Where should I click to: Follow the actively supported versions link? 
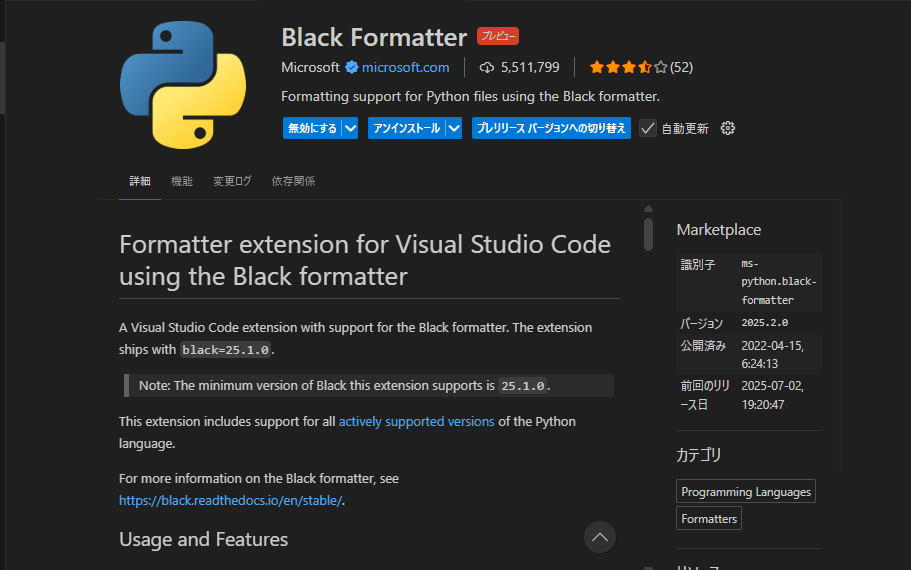click(x=416, y=422)
